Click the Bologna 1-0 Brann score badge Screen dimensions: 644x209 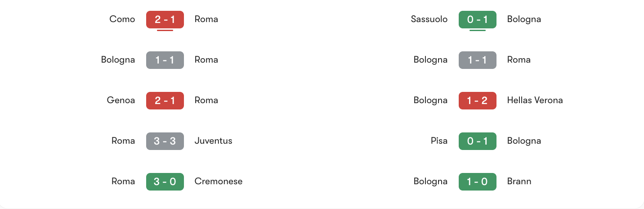478,182
